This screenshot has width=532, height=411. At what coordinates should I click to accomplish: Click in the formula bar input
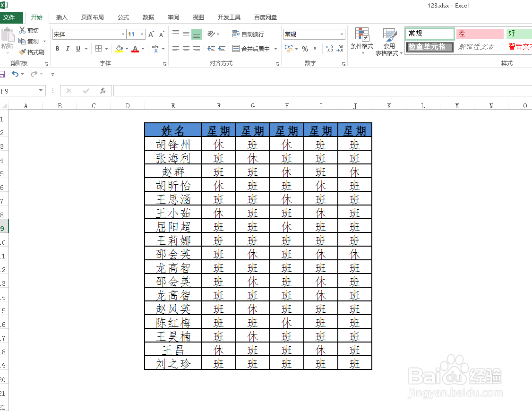[322, 91]
